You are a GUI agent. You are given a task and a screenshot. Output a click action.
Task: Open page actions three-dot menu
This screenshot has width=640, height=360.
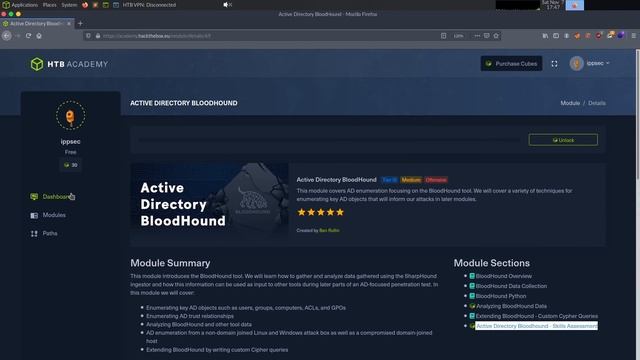pyautogui.click(x=477, y=36)
